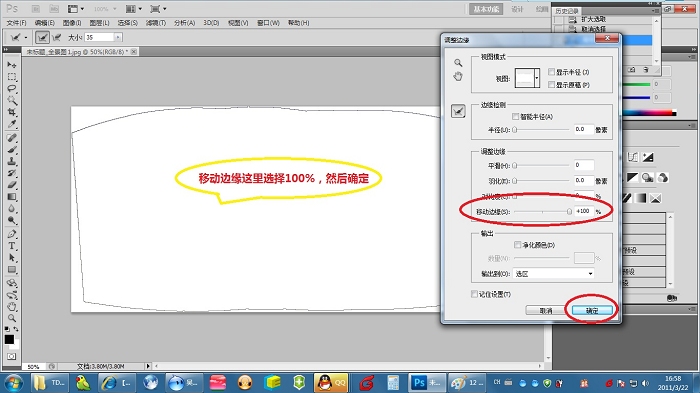
Task: Select the Healing Brush tool
Action: 12,138
